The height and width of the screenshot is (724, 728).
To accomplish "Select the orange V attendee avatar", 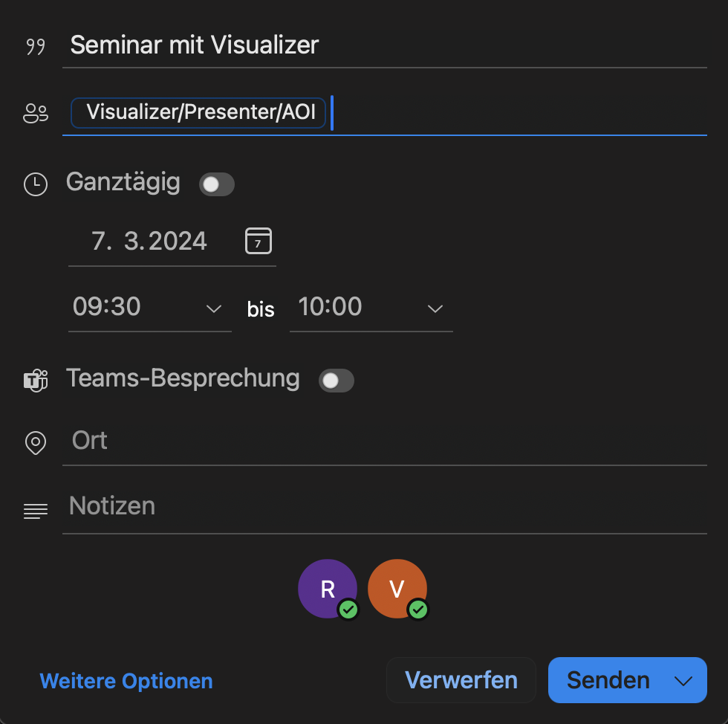I will (397, 588).
